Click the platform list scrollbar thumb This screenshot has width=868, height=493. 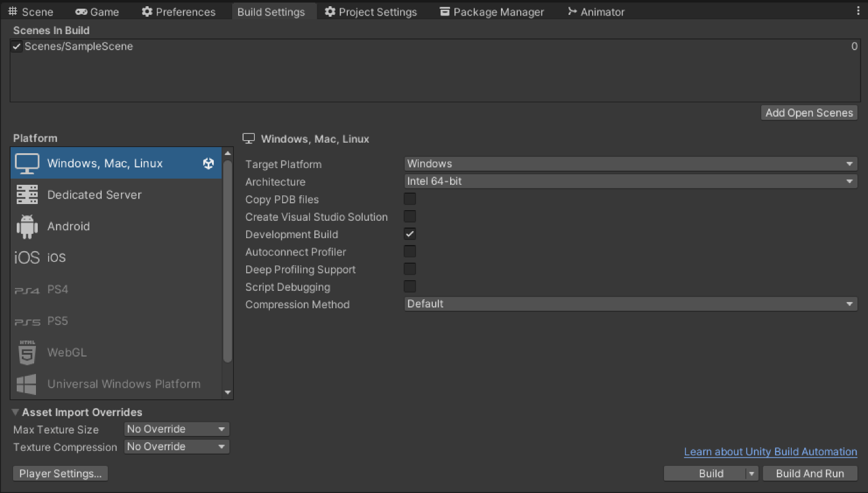pos(228,260)
